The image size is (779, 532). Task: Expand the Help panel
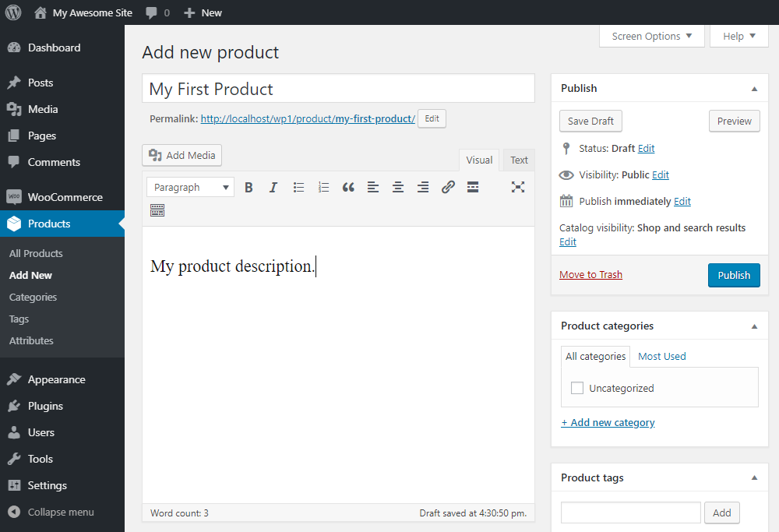(x=739, y=37)
